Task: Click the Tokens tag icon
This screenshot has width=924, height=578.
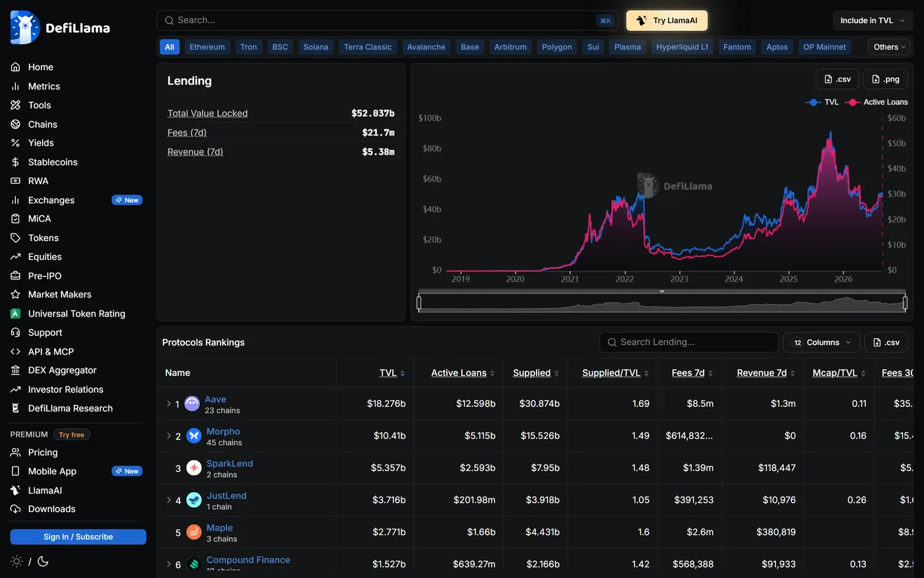Action: point(16,238)
